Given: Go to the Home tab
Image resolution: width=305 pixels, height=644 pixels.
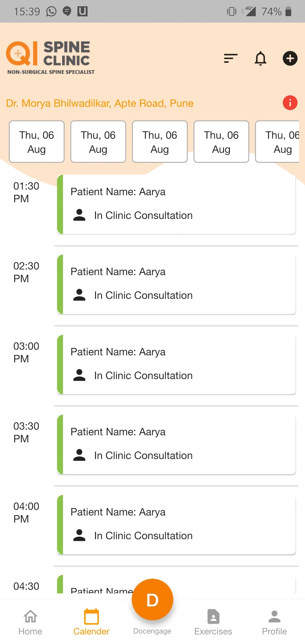Looking at the screenshot, I should 30,622.
